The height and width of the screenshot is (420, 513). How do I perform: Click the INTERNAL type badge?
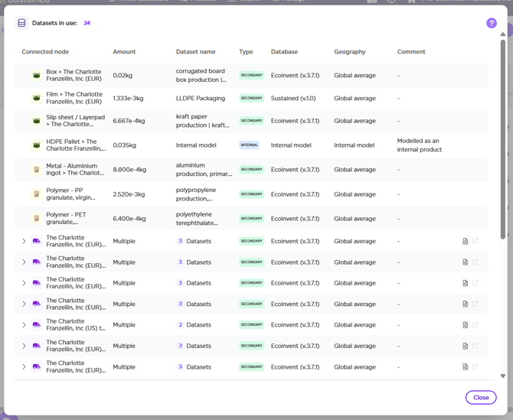tap(249, 145)
